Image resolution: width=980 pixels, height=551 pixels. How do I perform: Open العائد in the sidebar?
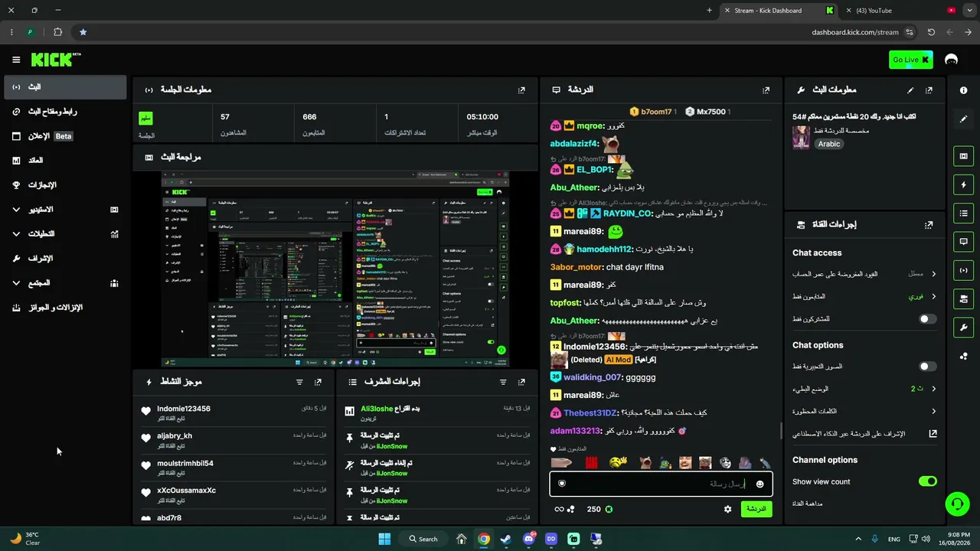pyautogui.click(x=65, y=160)
